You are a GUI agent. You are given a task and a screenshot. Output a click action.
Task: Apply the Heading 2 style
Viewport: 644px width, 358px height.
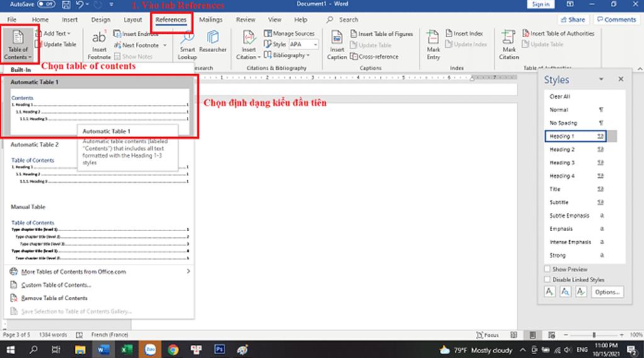[x=580, y=149]
